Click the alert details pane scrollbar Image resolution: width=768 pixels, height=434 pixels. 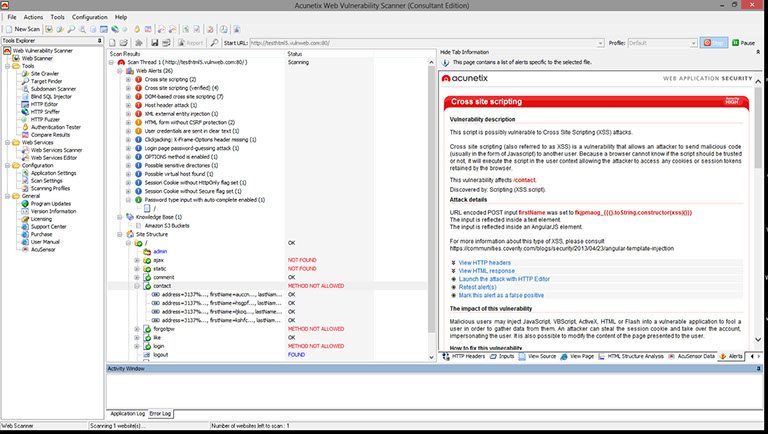tap(758, 128)
